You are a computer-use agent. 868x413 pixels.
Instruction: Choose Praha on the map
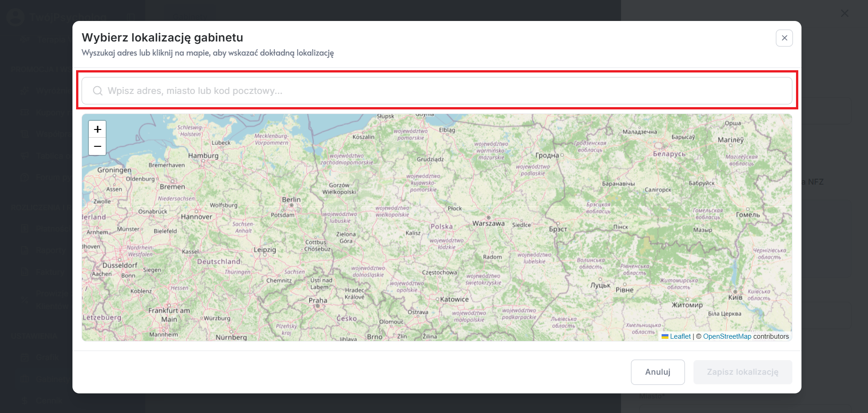coord(318,305)
